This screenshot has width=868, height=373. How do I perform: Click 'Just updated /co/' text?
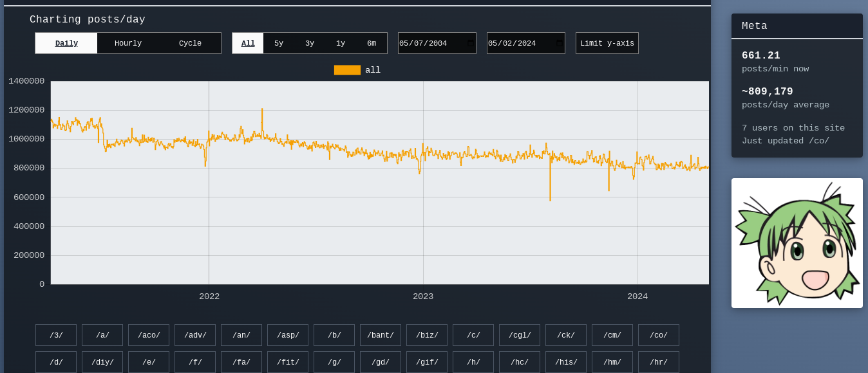(x=786, y=141)
